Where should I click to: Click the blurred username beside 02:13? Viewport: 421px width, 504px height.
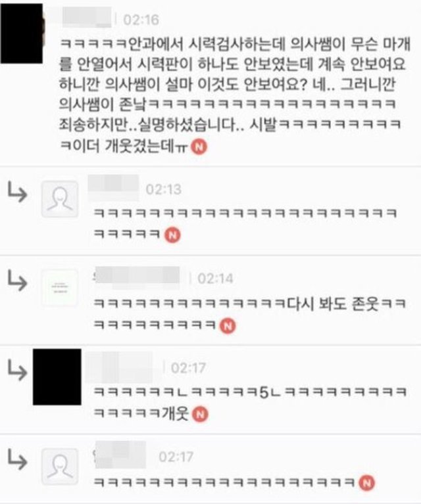tap(113, 183)
